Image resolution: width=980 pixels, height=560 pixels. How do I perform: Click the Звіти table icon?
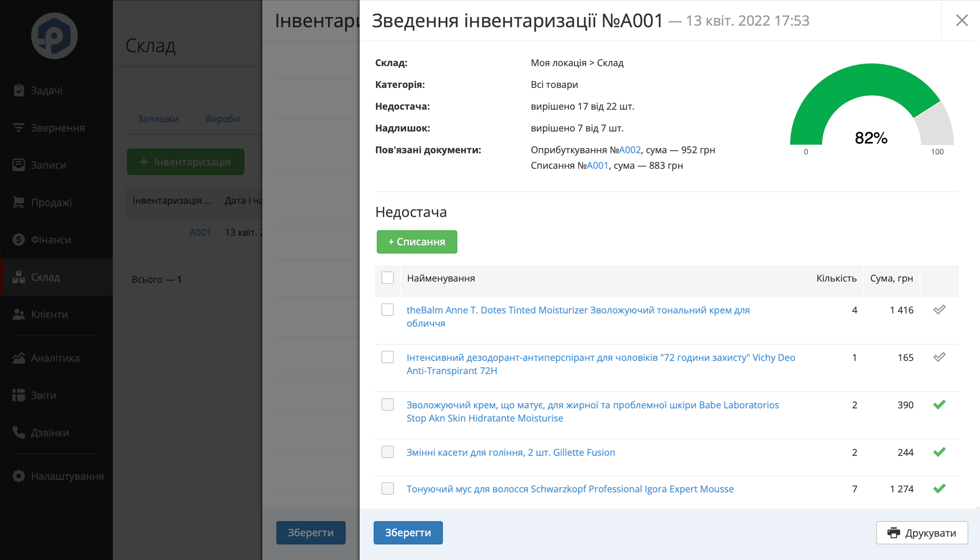tap(18, 395)
